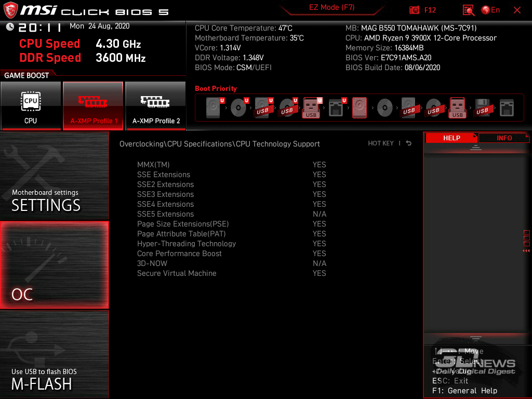Viewport: 532px width, 399px height.
Task: Click the clock icon beside the time
Action: 10,27
